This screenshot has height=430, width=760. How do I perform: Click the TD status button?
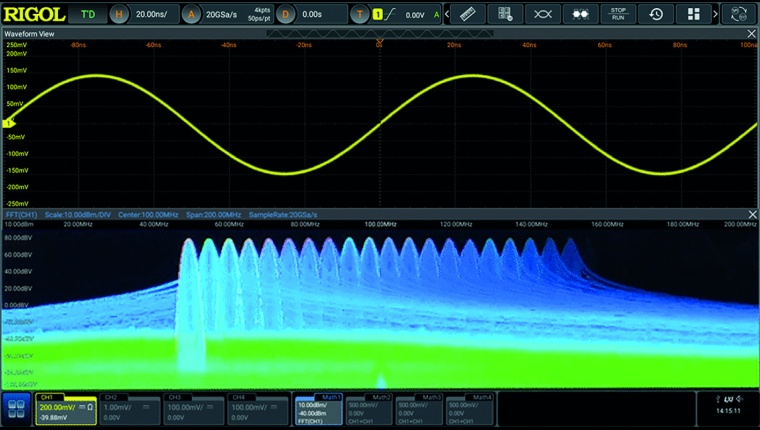click(x=88, y=14)
